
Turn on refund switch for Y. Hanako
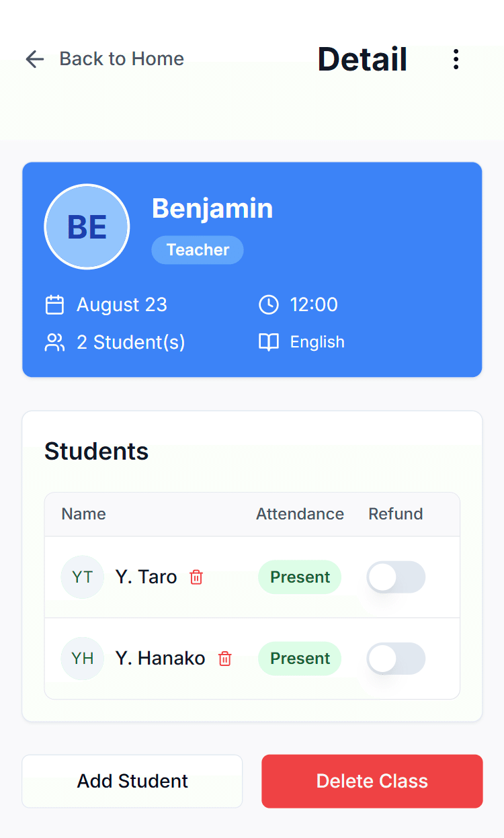pyautogui.click(x=396, y=659)
